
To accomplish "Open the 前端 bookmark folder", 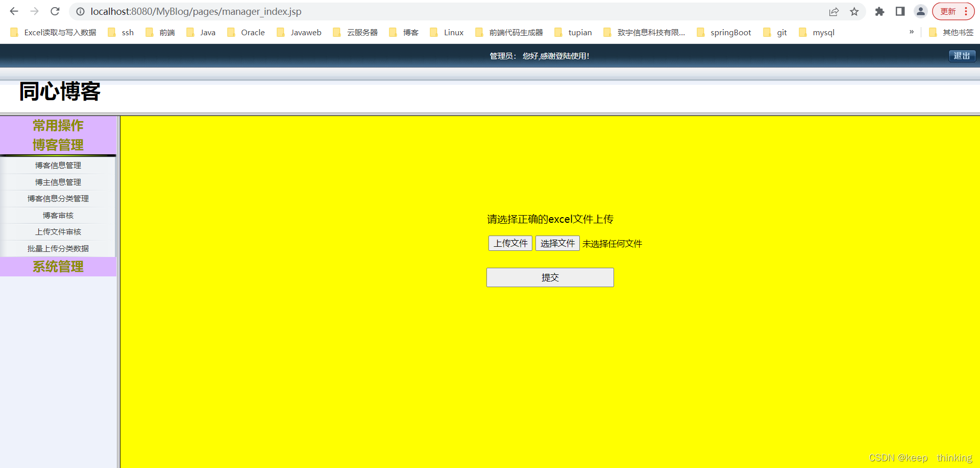I will coord(160,32).
